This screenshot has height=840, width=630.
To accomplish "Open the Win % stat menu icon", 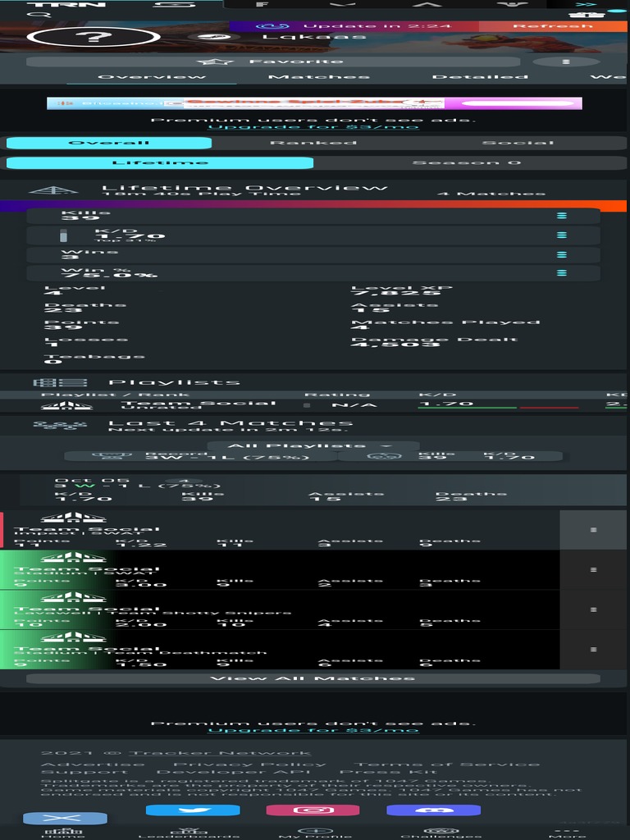I will (562, 273).
